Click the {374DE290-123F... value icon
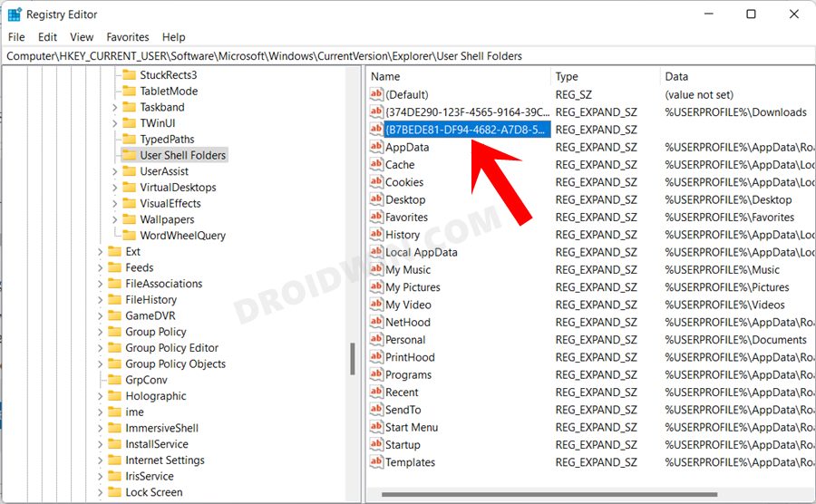This screenshot has height=504, width=816. (376, 111)
